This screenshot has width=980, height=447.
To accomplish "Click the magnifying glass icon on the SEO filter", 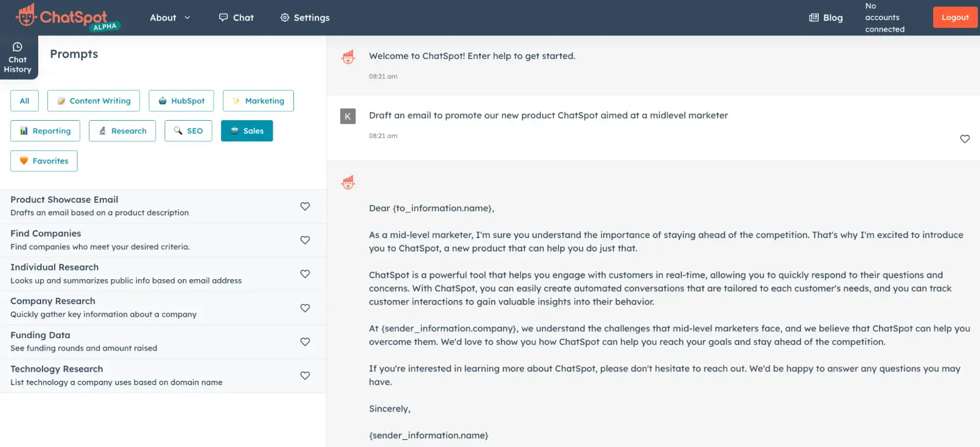I will 178,131.
